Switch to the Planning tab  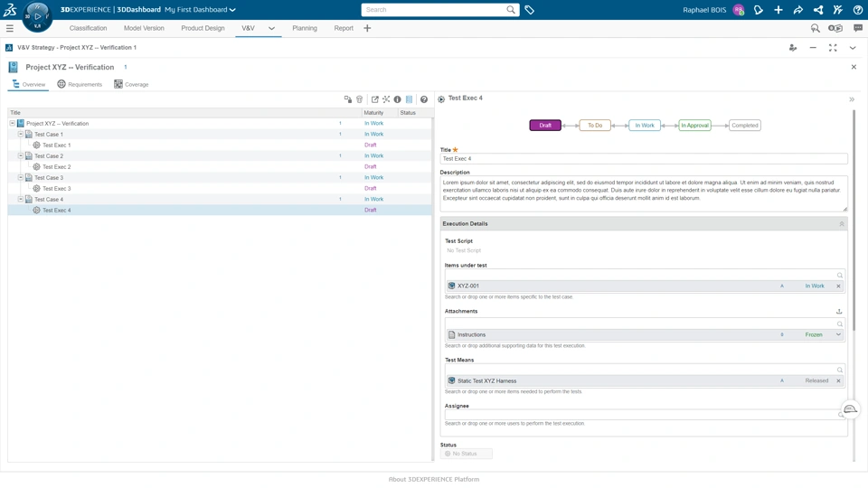tap(305, 28)
